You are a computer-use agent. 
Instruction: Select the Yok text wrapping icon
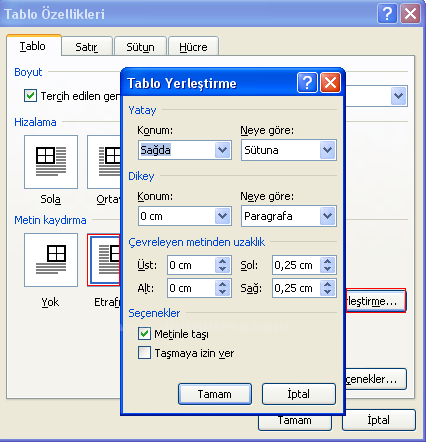(x=51, y=260)
